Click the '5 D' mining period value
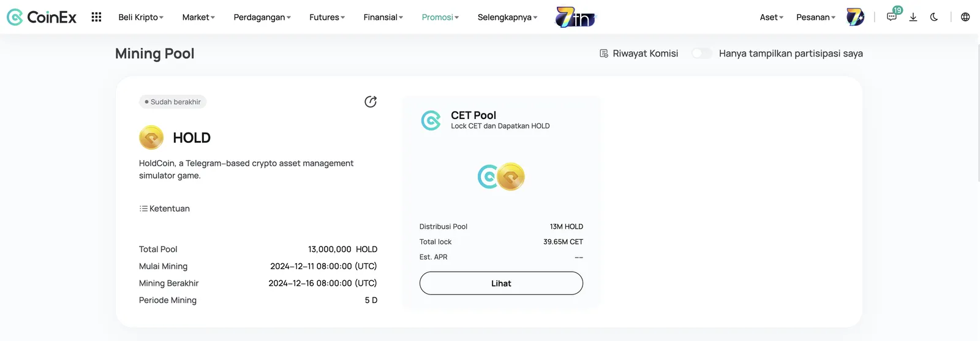The height and width of the screenshot is (341, 980). point(371,300)
